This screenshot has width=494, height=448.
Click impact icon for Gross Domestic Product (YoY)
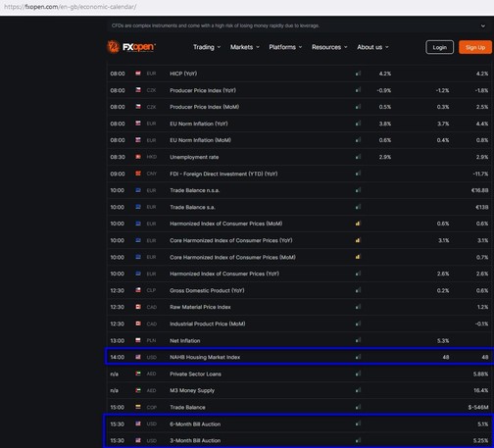pyautogui.click(x=358, y=290)
